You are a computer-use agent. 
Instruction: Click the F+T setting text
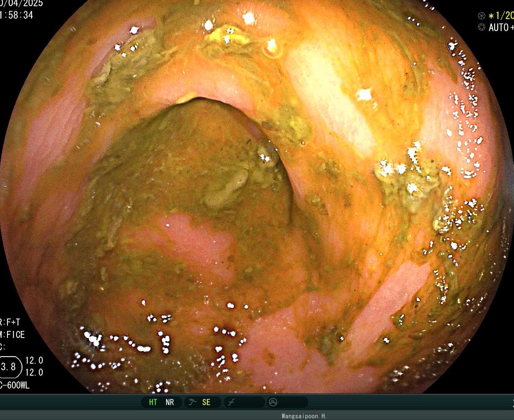(12, 322)
